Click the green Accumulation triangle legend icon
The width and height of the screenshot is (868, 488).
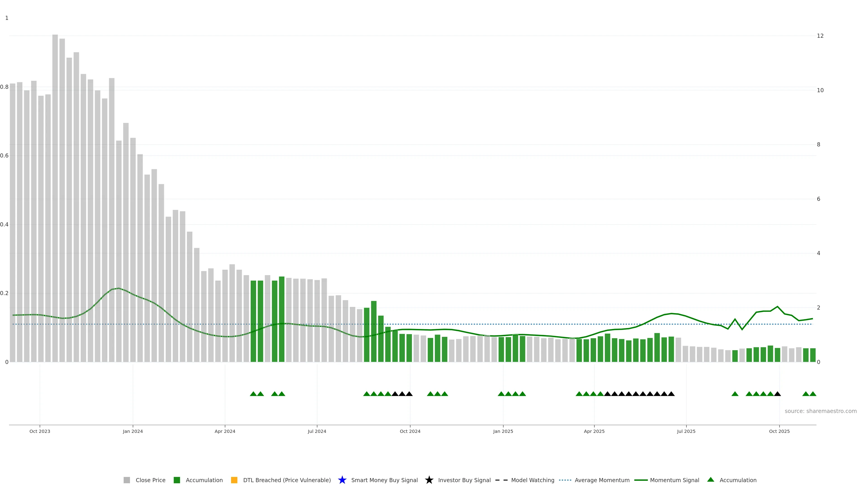pos(711,480)
